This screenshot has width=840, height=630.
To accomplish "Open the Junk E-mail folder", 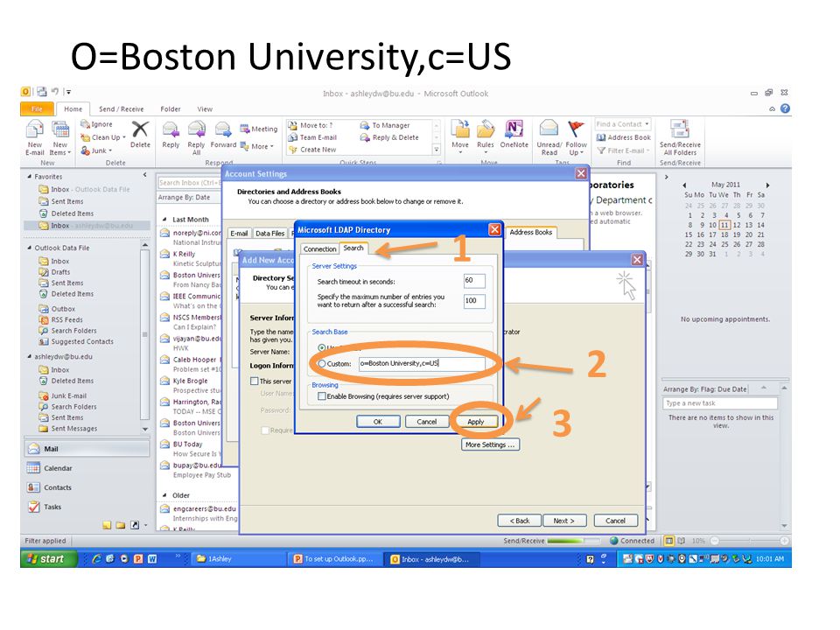I will (x=68, y=395).
